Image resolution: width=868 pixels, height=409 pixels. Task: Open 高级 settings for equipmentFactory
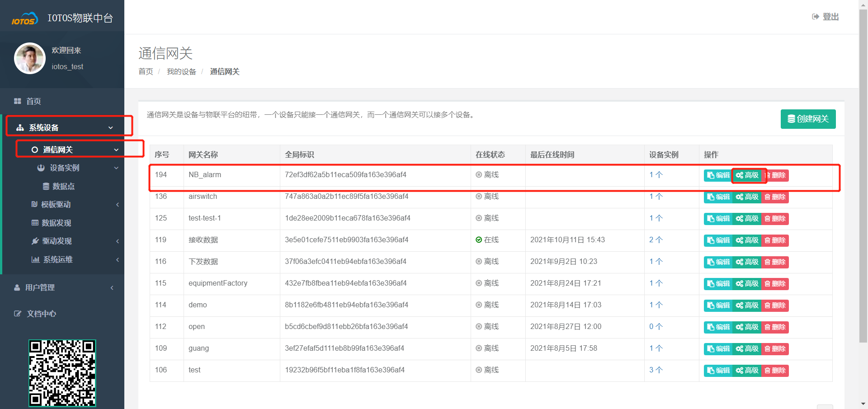(x=747, y=284)
